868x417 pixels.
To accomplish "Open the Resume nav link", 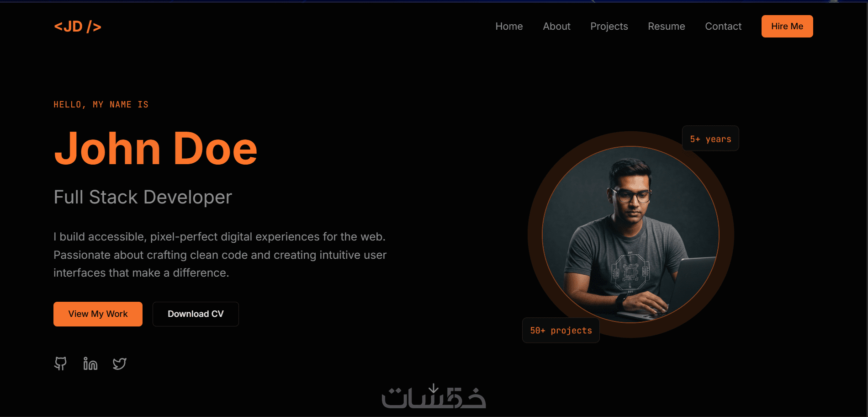I will [x=667, y=27].
